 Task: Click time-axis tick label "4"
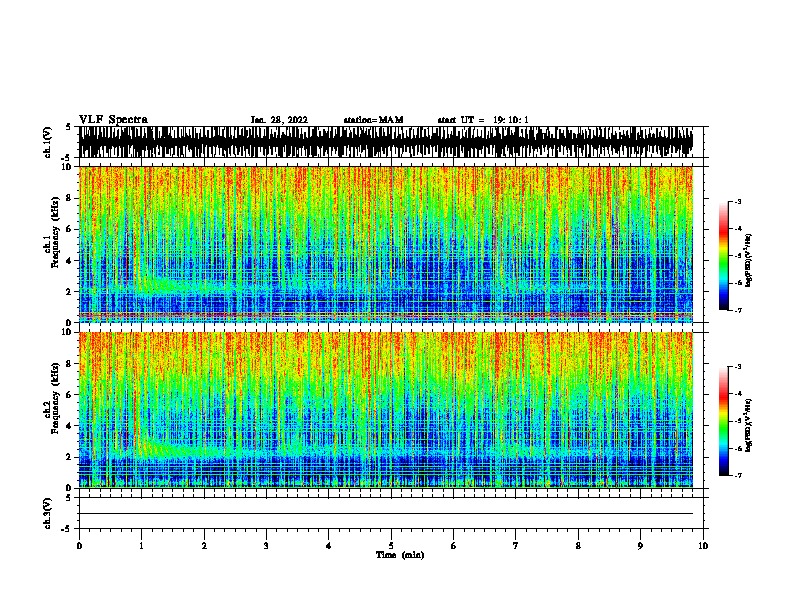click(328, 546)
